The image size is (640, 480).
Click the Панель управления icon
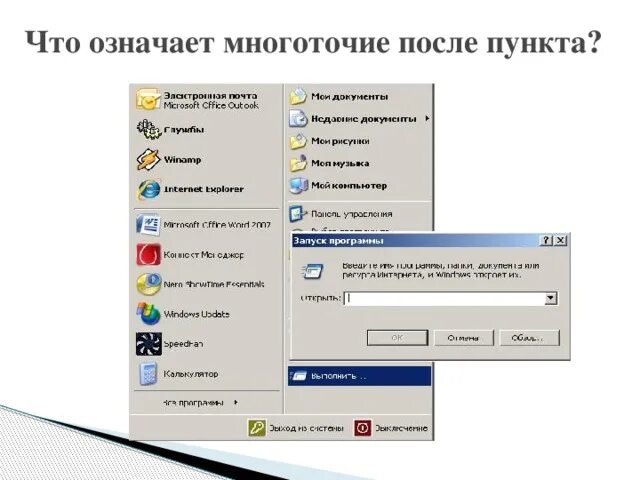[298, 214]
